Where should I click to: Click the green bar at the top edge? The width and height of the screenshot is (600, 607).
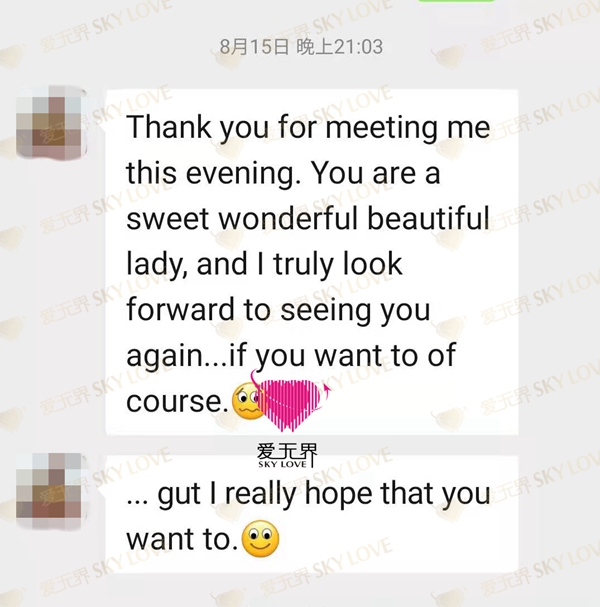tap(456, 1)
